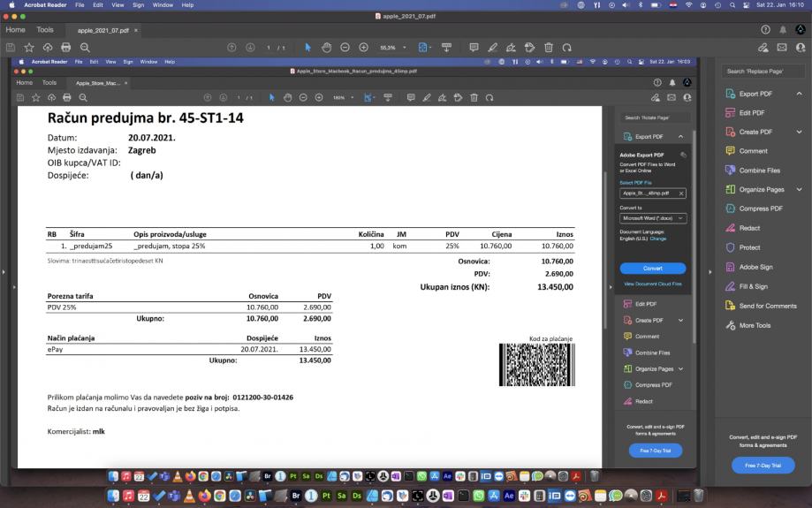The height and width of the screenshot is (508, 812).
Task: Select the Hand tool left of the 55.3% zoom
Action: pos(326,47)
